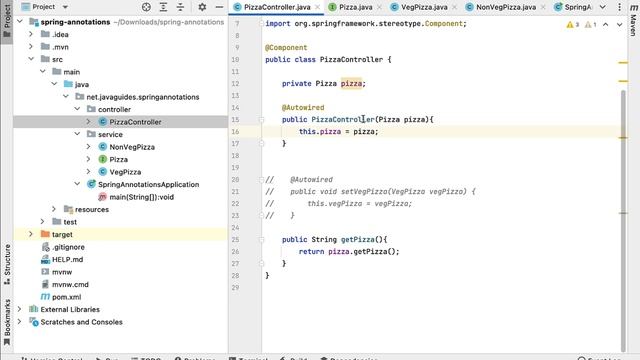640x360 pixels.
Task: Switch to the Pizza.java tab
Action: 355,7
